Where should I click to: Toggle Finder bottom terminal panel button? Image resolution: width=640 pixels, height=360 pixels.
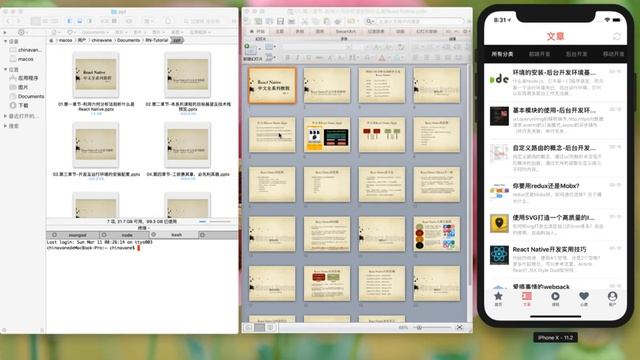80,21
